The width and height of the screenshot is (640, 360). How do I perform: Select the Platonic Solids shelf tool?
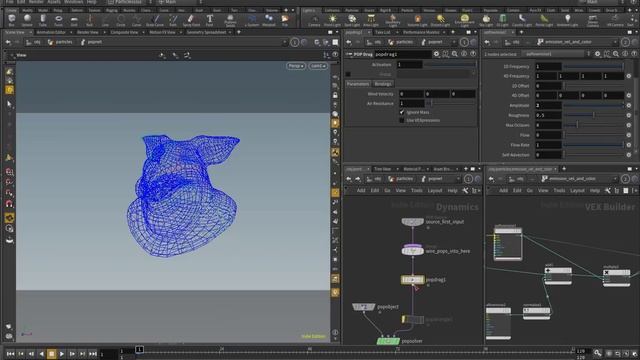(x=230, y=20)
